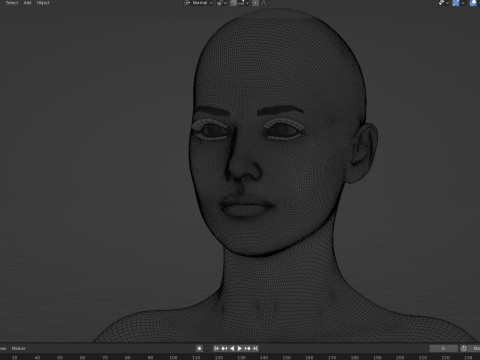
Task: Click frame 190 on timeline ruler
Action: coord(377,357)
